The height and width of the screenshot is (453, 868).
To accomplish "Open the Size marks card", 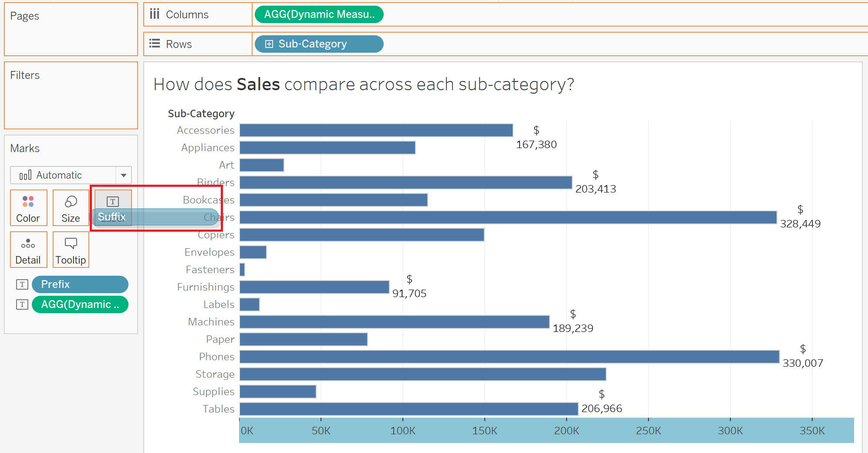I will point(71,208).
